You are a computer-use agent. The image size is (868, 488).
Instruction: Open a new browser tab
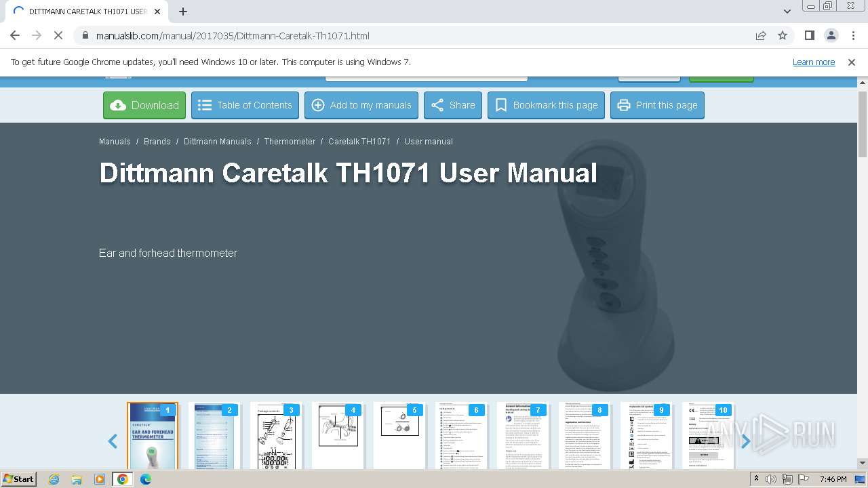pos(183,12)
